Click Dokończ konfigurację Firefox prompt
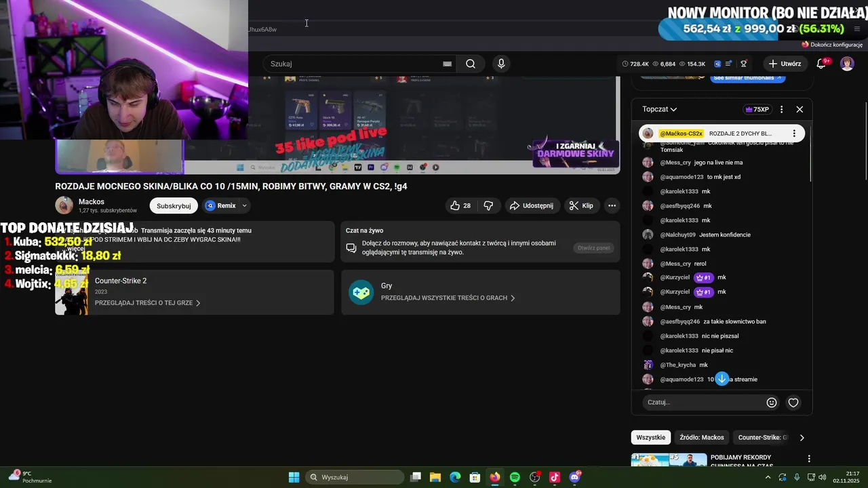This screenshot has width=868, height=488. point(832,45)
